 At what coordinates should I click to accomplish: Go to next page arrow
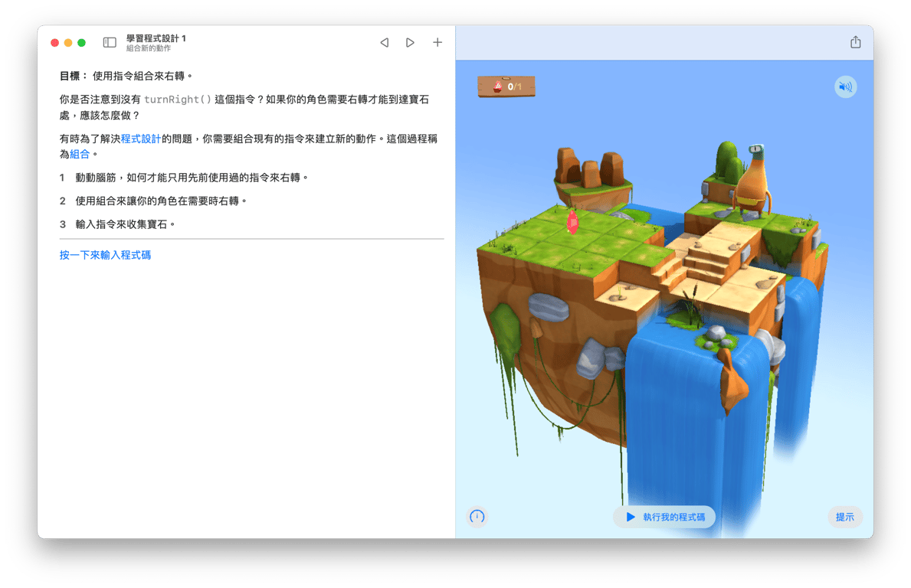[x=410, y=42]
